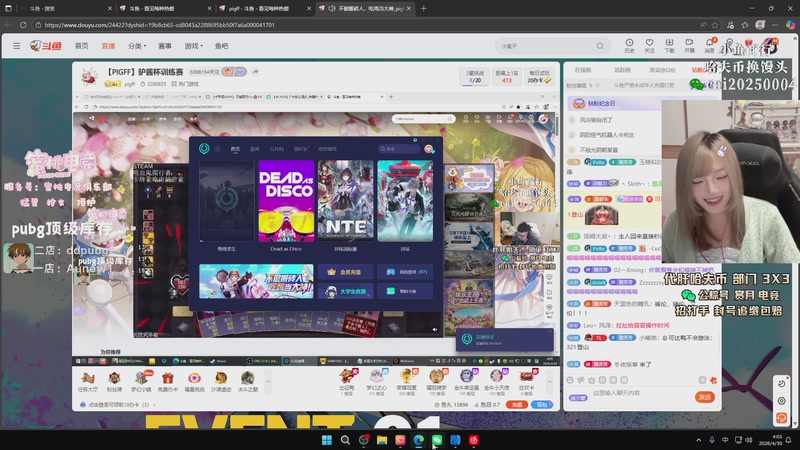
Task: Open Microsoft Edge from the taskbar
Action: point(418,440)
